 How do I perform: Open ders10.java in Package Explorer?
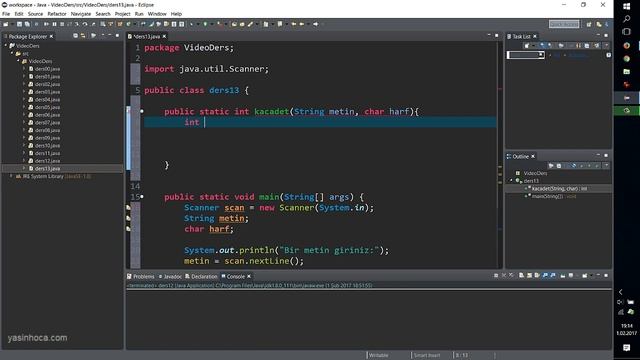pyautogui.click(x=47, y=145)
